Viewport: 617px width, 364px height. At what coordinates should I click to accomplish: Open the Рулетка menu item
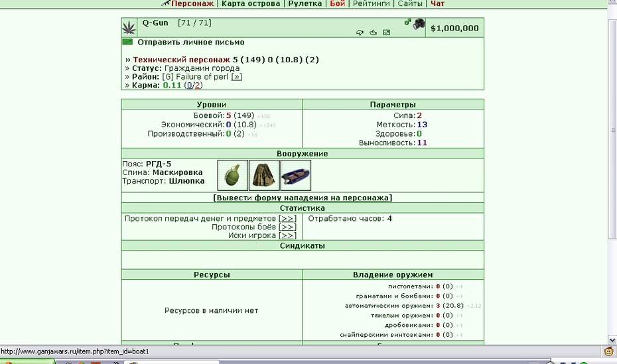pyautogui.click(x=305, y=3)
